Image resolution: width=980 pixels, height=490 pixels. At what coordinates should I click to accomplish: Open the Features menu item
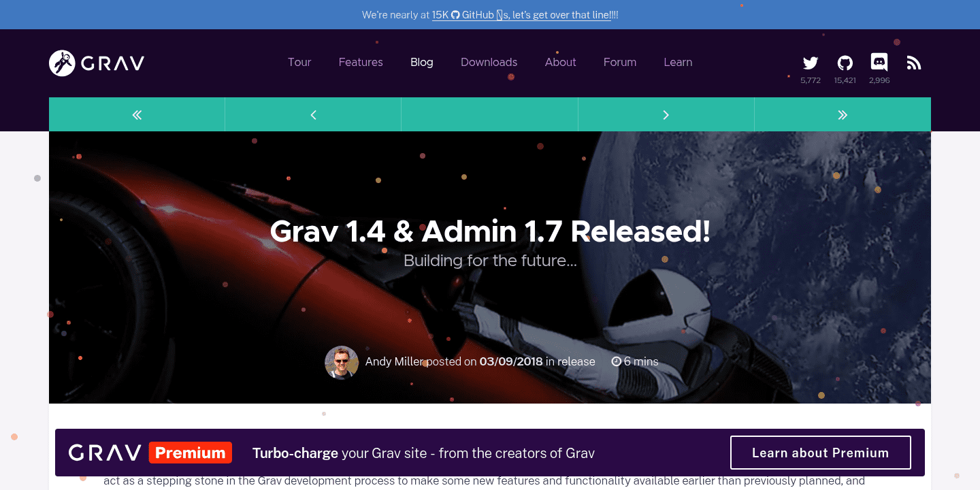coord(361,62)
